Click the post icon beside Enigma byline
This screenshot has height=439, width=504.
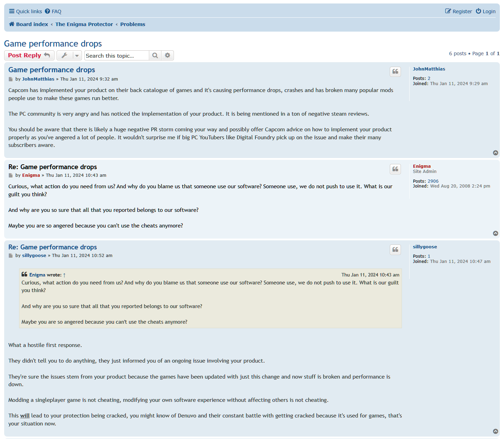(x=11, y=175)
